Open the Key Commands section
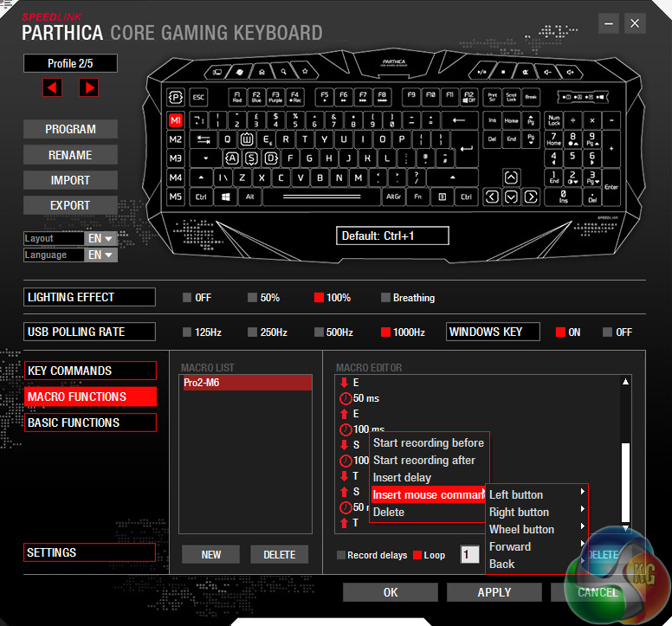Image resolution: width=672 pixels, height=626 pixels. click(91, 371)
